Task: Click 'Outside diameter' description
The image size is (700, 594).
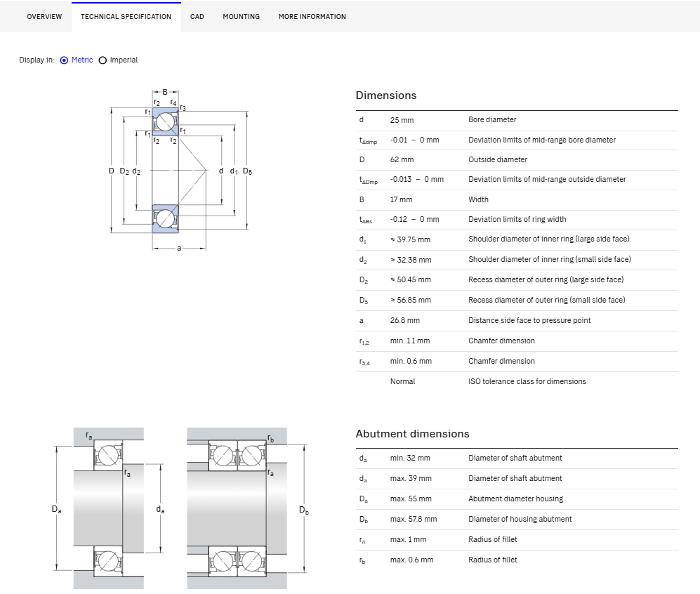Action: point(497,160)
